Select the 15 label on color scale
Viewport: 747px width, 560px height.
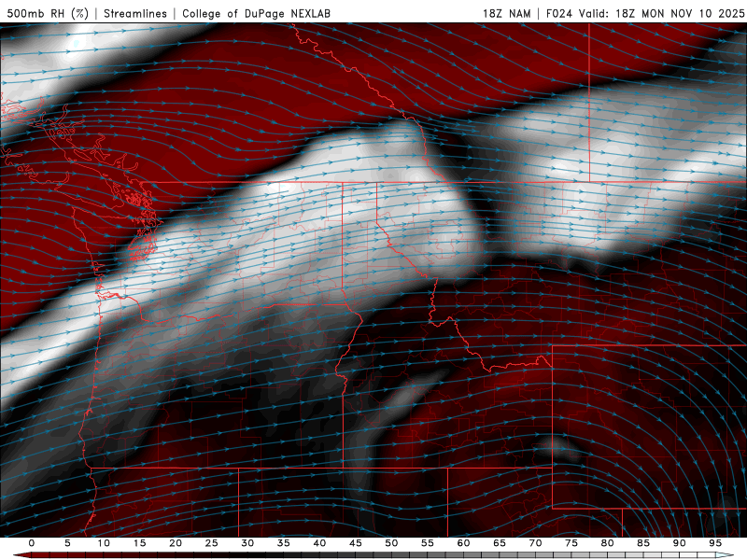coord(139,543)
